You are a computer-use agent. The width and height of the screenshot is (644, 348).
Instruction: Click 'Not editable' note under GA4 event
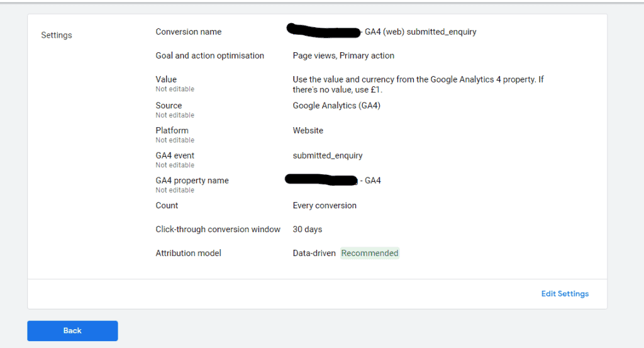[x=175, y=165]
